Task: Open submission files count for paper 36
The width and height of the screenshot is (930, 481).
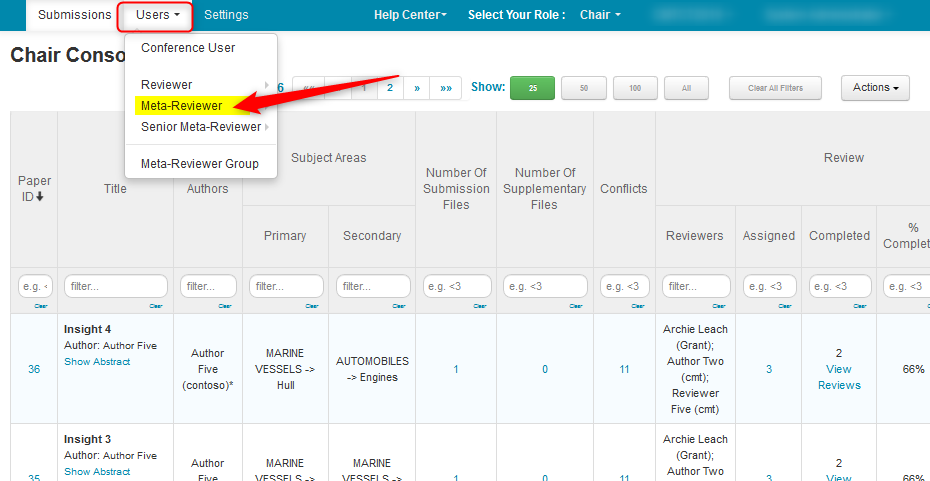Action: point(456,369)
